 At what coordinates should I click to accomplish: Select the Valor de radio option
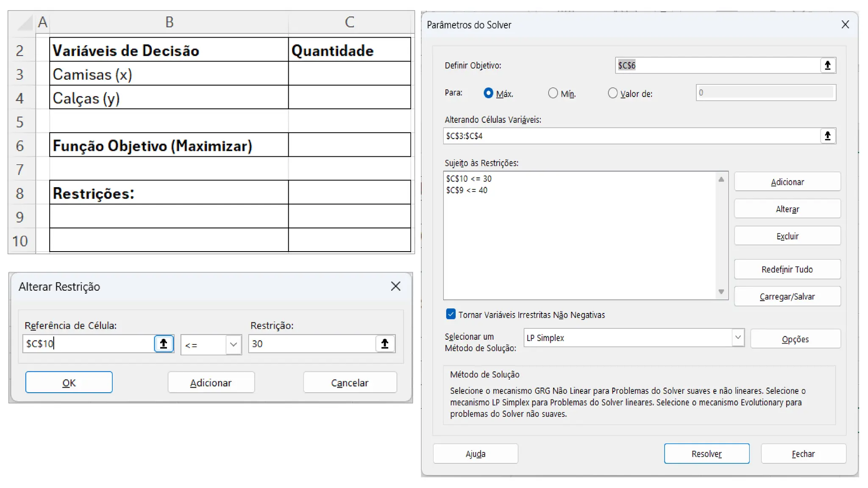(x=612, y=93)
